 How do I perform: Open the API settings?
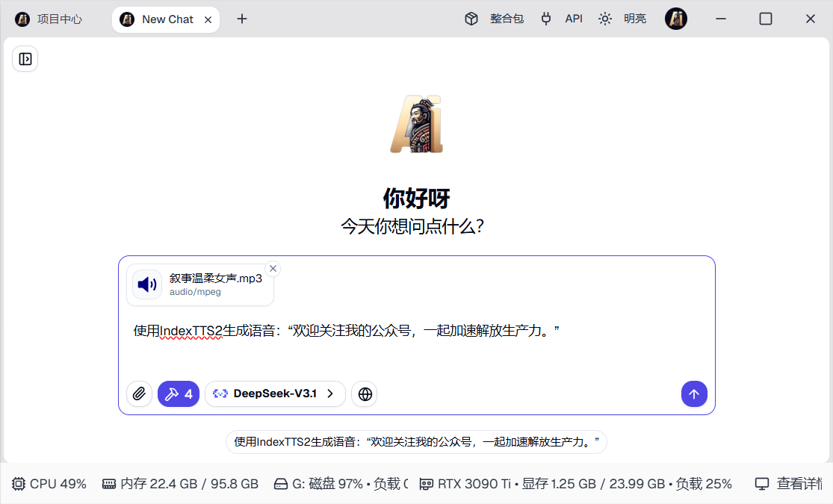click(x=562, y=19)
